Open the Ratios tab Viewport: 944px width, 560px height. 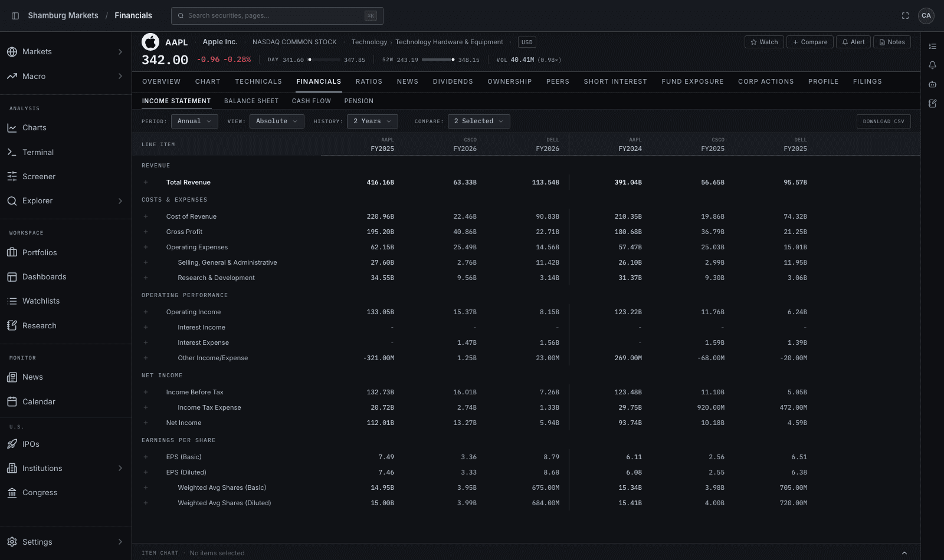369,82
